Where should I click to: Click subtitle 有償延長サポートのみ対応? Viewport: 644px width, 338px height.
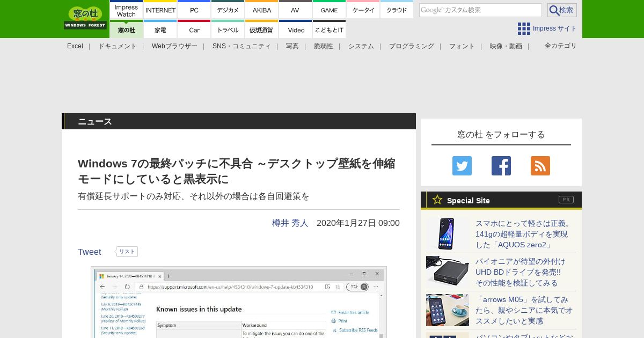pos(194,196)
